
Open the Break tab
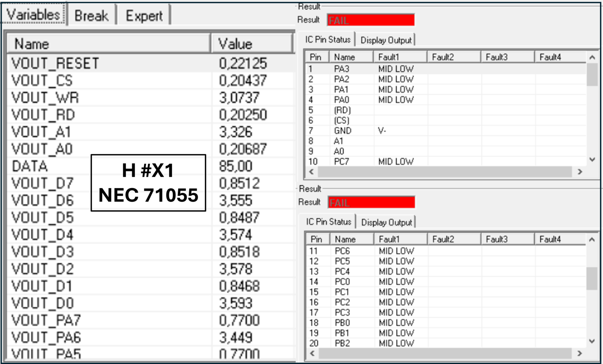[x=91, y=16]
